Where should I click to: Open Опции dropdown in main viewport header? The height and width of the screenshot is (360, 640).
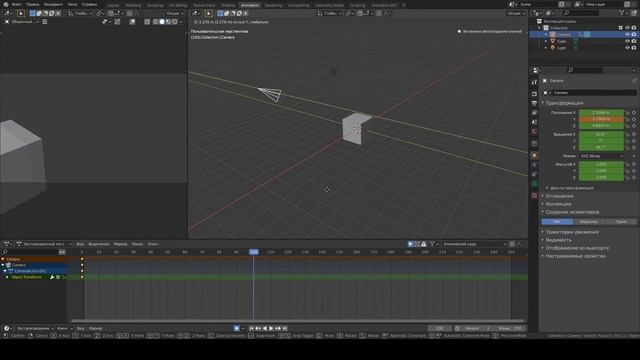coord(516,13)
